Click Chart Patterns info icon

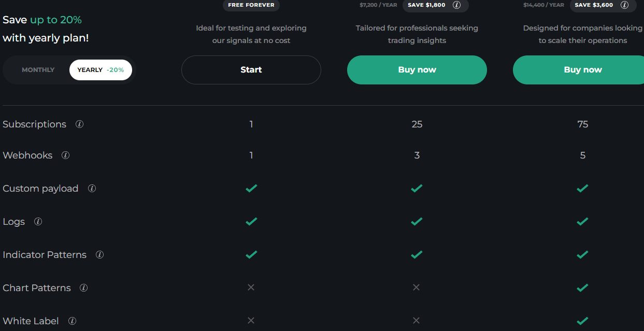(83, 288)
